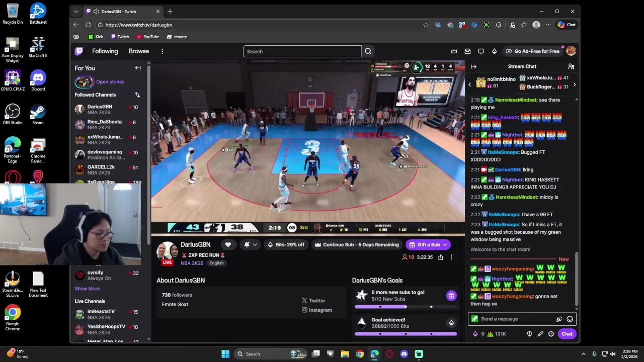
Task: Open the Twitch top nav more menu
Action: coord(162,51)
